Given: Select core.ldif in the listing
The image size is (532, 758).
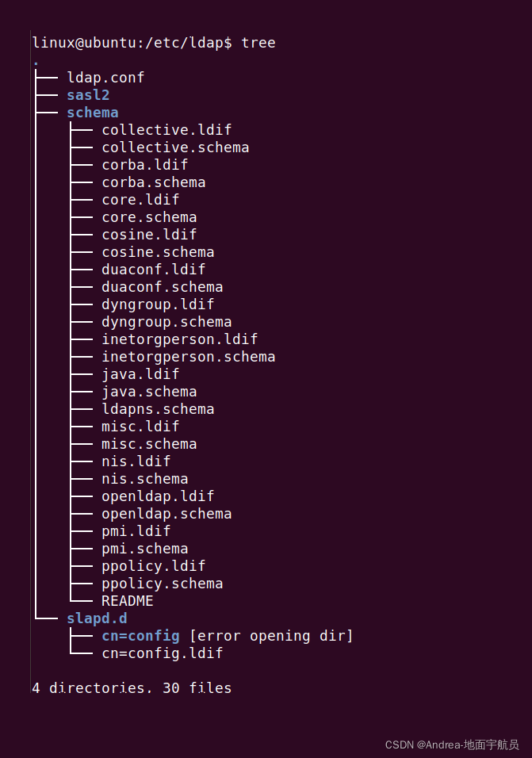Looking at the screenshot, I should pos(140,200).
